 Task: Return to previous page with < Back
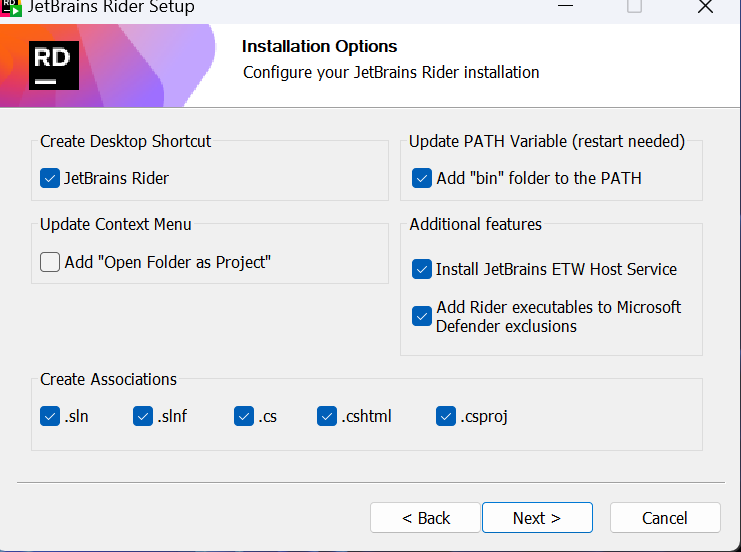click(425, 518)
